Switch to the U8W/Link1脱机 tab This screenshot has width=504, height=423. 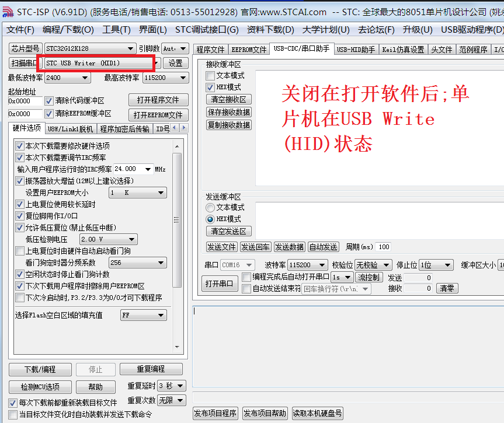pyautogui.click(x=71, y=129)
